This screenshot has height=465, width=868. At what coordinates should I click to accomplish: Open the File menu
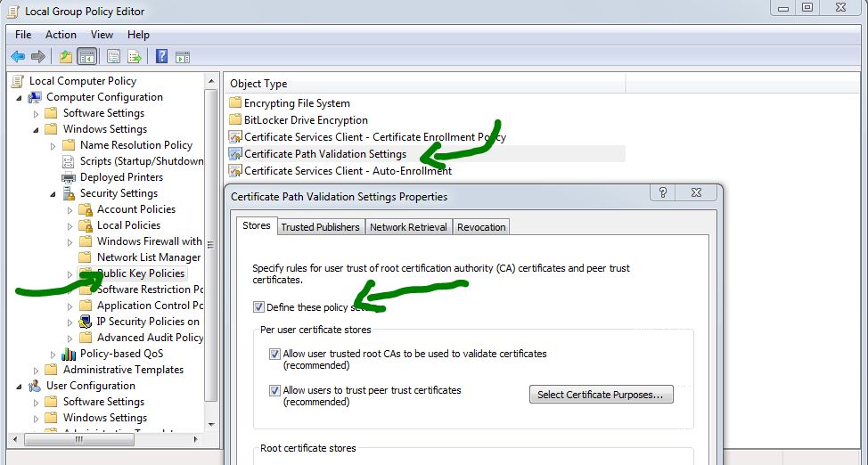[x=23, y=35]
